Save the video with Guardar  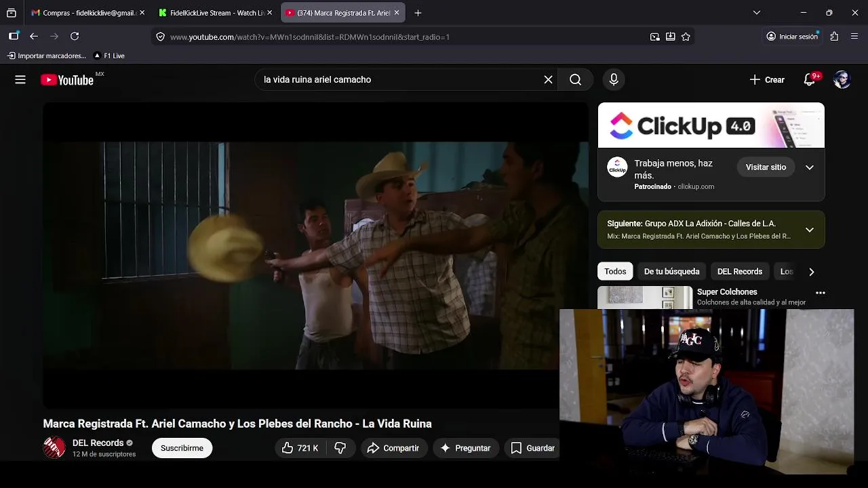pos(532,448)
